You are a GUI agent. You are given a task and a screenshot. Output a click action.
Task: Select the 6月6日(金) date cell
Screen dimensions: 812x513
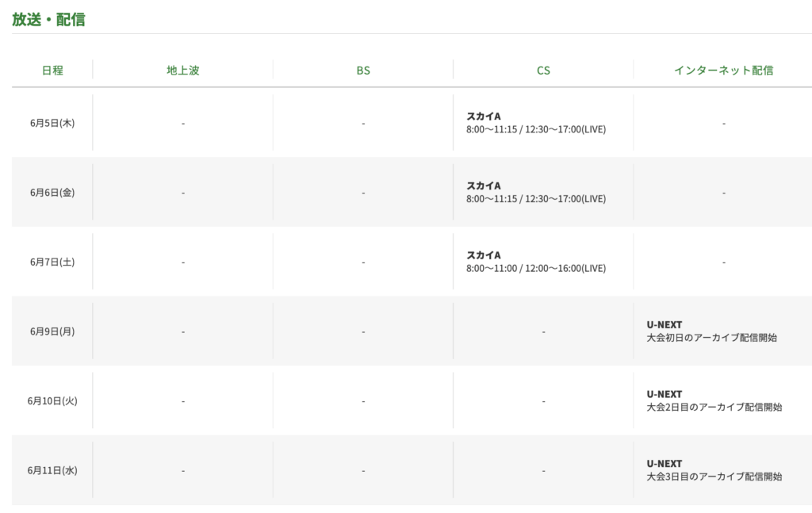52,193
